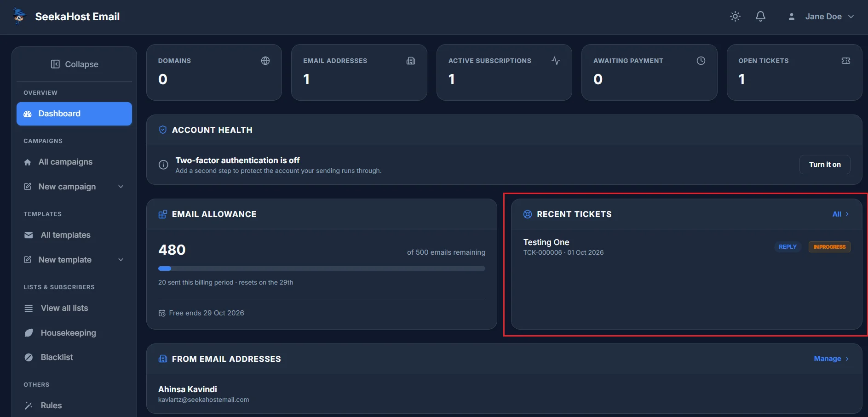Image resolution: width=868 pixels, height=417 pixels.
Task: Click the Active Subscriptions pulse icon
Action: tap(556, 61)
